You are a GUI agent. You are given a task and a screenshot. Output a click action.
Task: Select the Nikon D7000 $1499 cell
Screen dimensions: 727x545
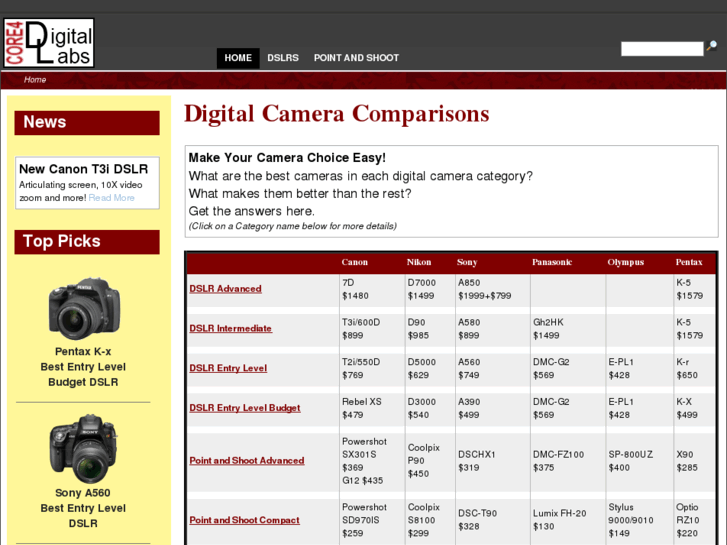pyautogui.click(x=430, y=289)
